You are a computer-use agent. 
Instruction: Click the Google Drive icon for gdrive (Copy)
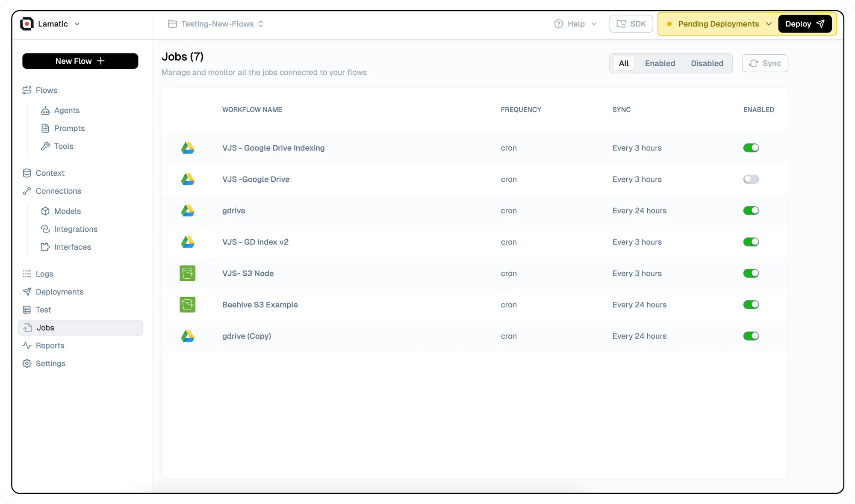point(187,336)
